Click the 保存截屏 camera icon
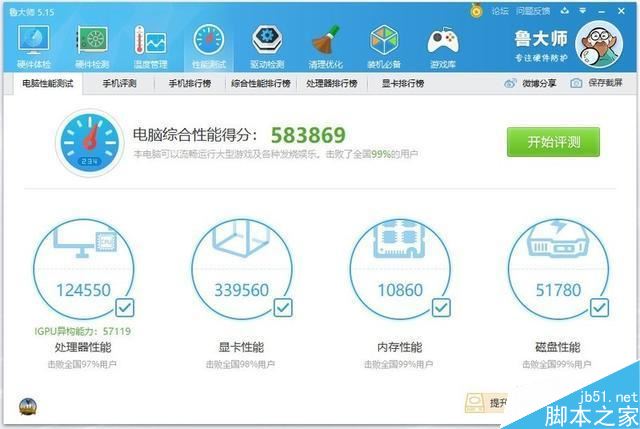Image resolution: width=640 pixels, height=429 pixels. click(576, 83)
